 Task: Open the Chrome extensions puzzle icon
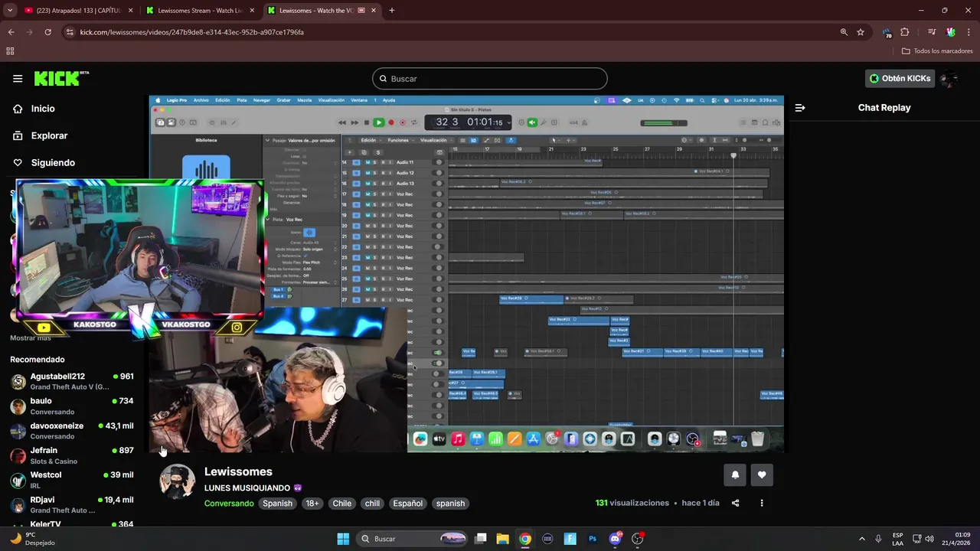click(x=905, y=32)
